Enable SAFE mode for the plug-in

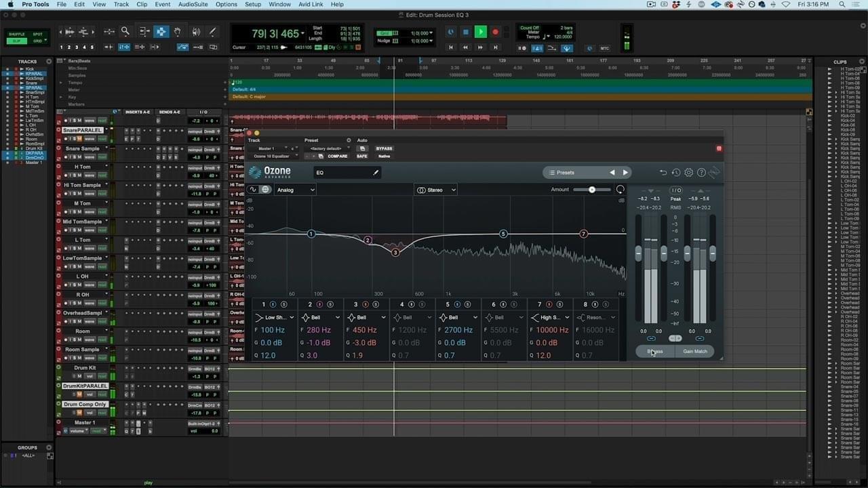pos(361,156)
